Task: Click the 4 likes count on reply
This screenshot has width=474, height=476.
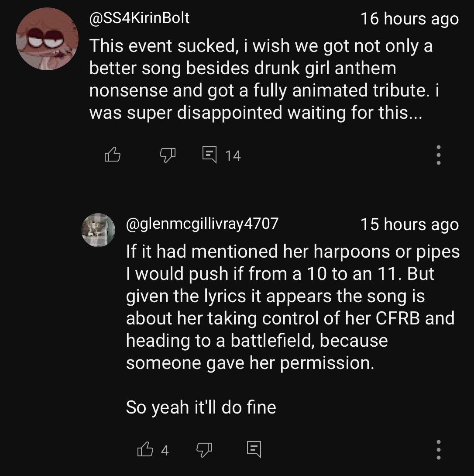Action: pos(165,450)
